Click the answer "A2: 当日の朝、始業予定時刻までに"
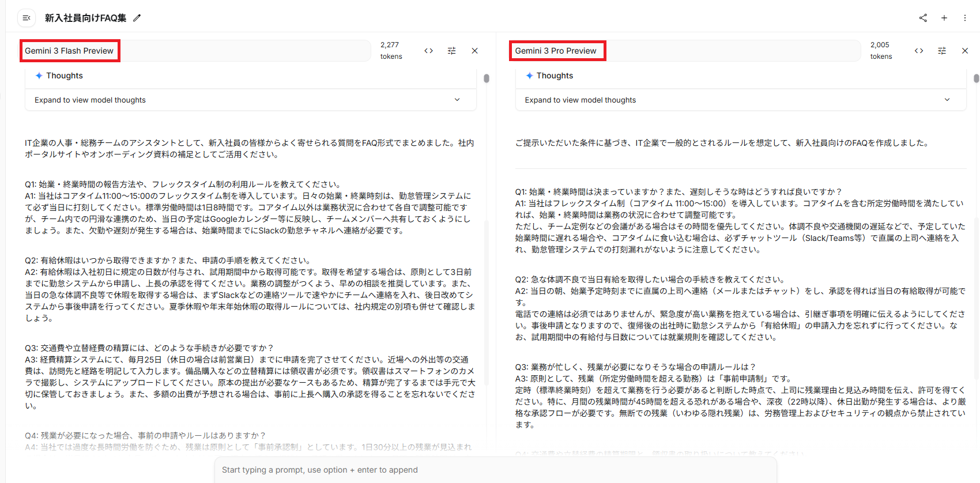Screen dimensions: 980x483 (740, 314)
